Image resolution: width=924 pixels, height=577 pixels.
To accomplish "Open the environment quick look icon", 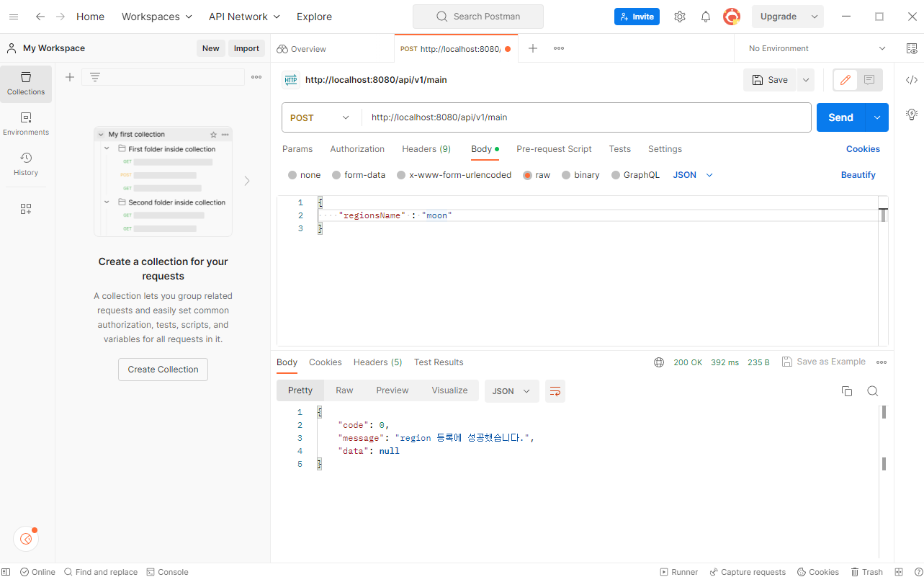I will 911,48.
